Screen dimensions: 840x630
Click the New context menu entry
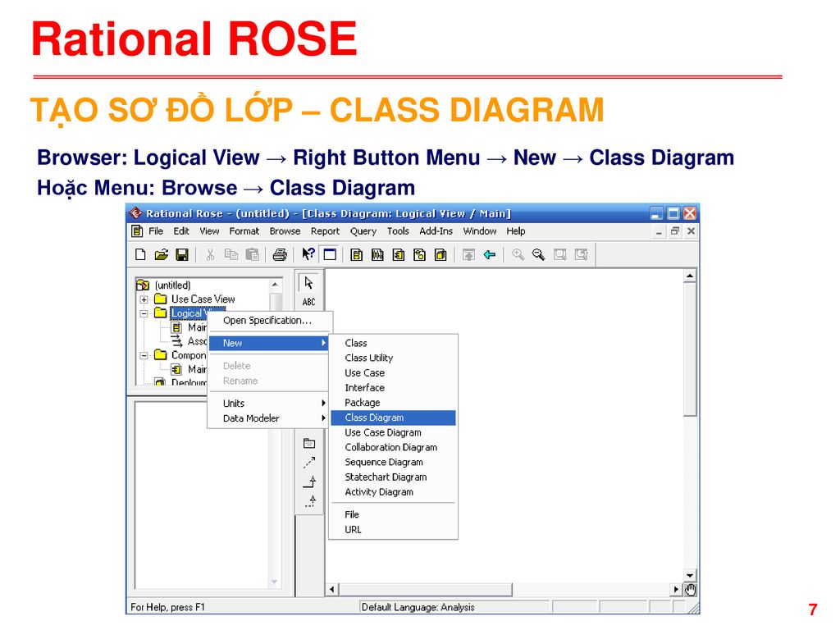pos(268,344)
